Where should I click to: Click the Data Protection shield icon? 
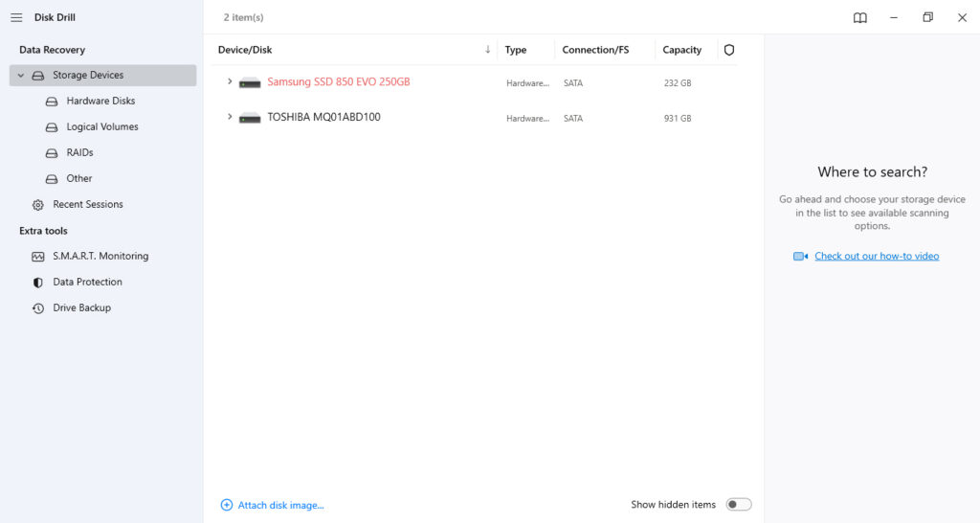click(x=38, y=283)
